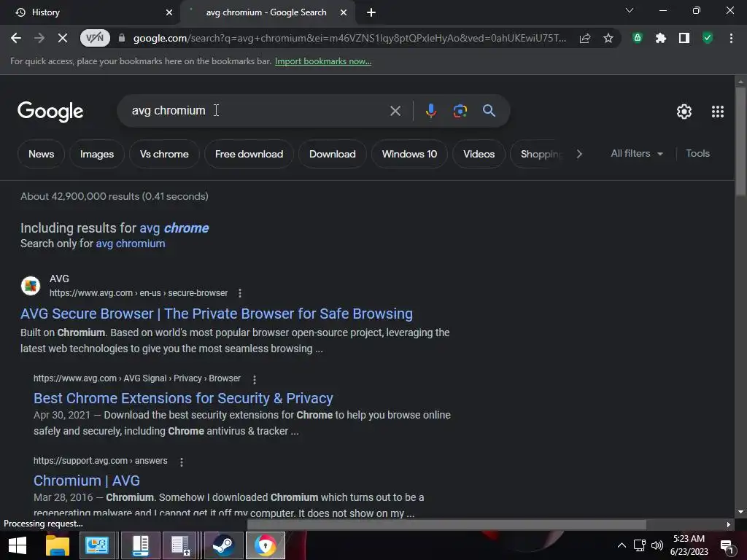The height and width of the screenshot is (560, 747).
Task: Filter results by News
Action: [41, 154]
